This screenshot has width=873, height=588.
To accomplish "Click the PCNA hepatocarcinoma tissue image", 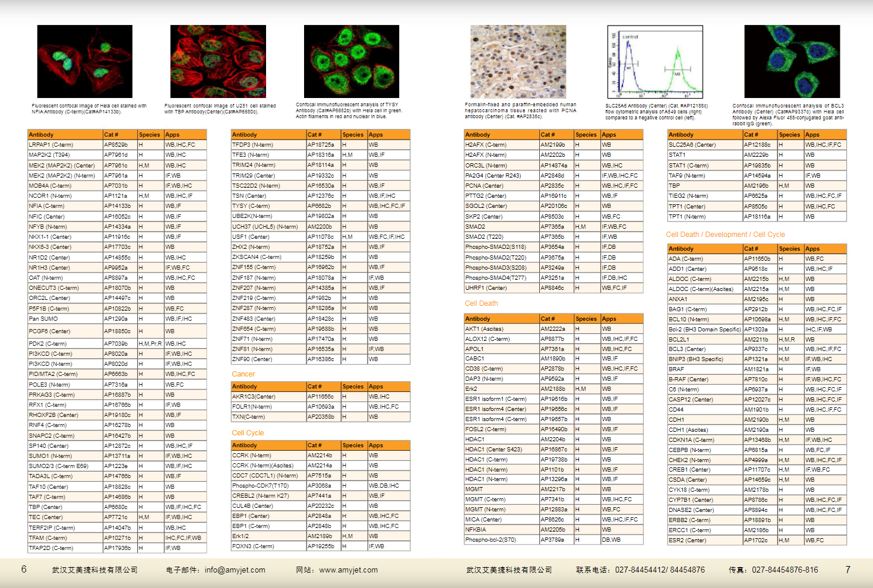I will pyautogui.click(x=518, y=62).
